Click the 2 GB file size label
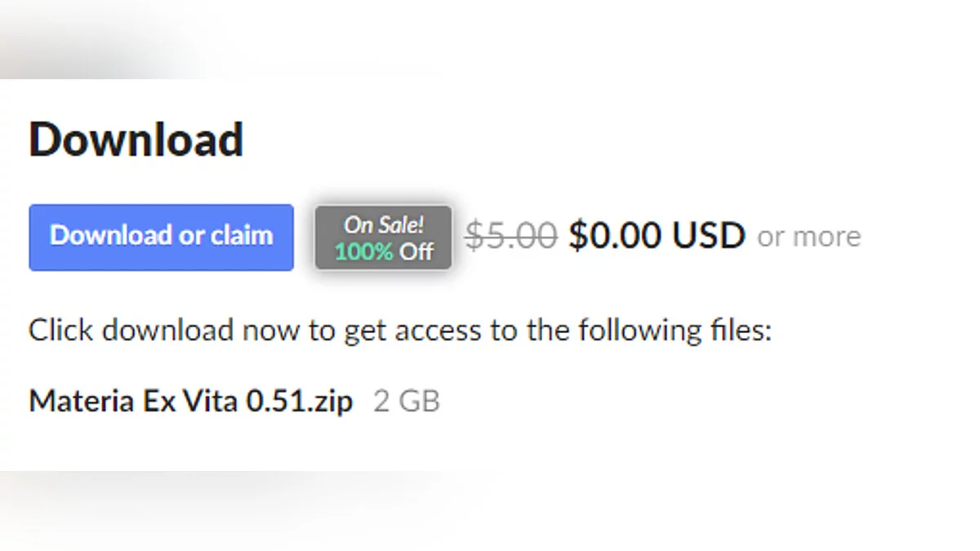 (x=406, y=402)
